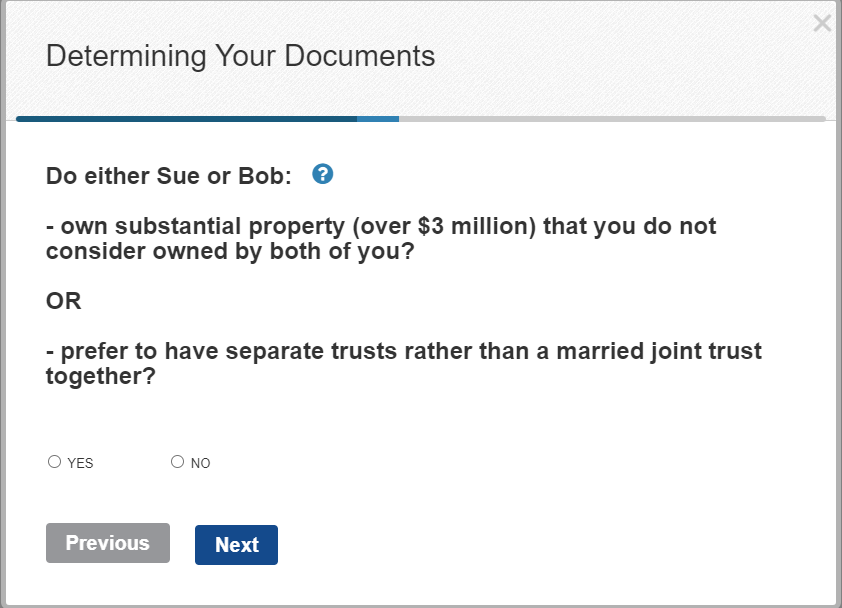Click the 'own substantial property' line
Screen dimensions: 842x608
(x=381, y=226)
